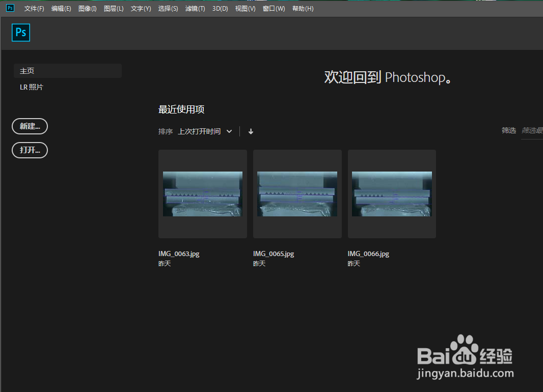Open the 窗口(W) menu
This screenshot has height=392, width=543.
(274, 9)
